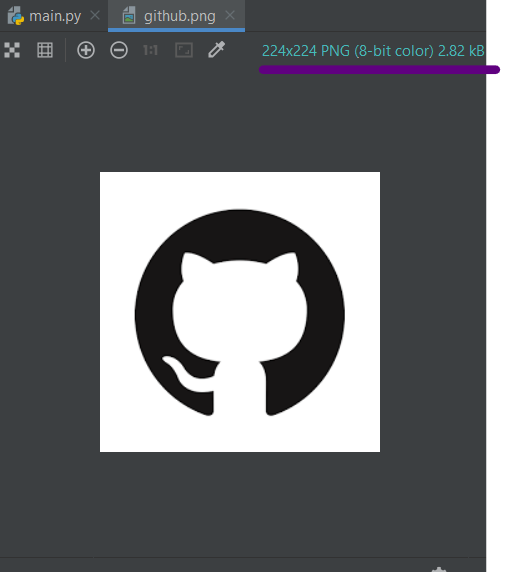523x572 pixels.
Task: Toggle the chessboard transparency background icon
Action: click(x=12, y=50)
